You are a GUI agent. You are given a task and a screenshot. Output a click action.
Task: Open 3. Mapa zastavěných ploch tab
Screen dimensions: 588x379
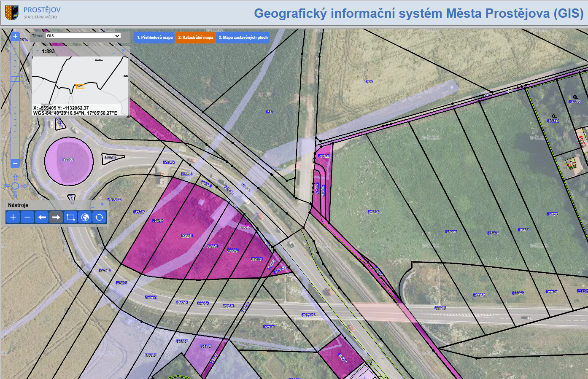(243, 38)
